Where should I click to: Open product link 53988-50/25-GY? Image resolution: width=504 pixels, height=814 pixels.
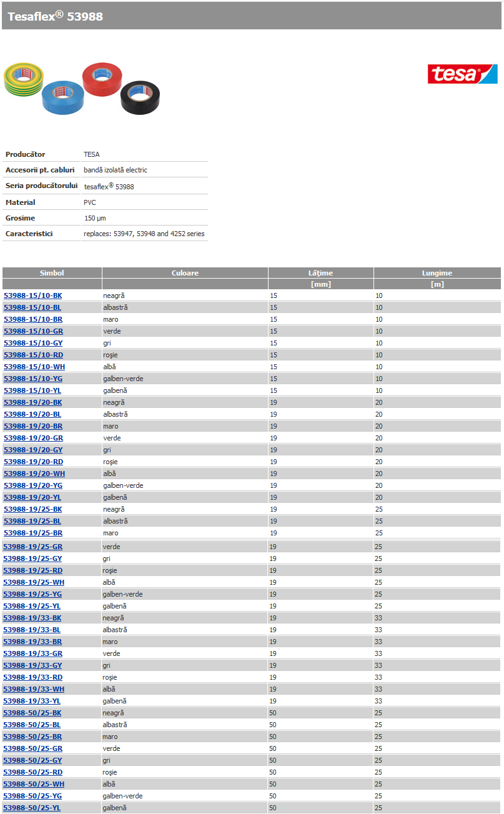pos(33,760)
